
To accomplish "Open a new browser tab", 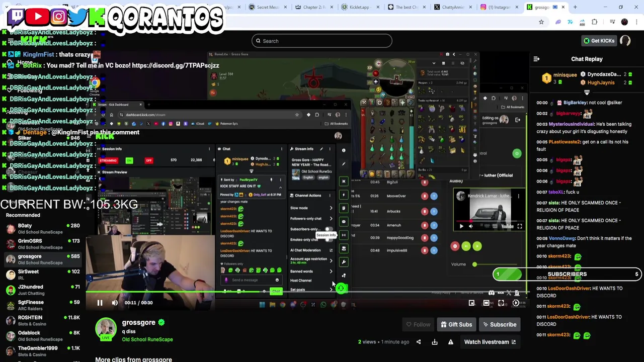I will coord(575,7).
